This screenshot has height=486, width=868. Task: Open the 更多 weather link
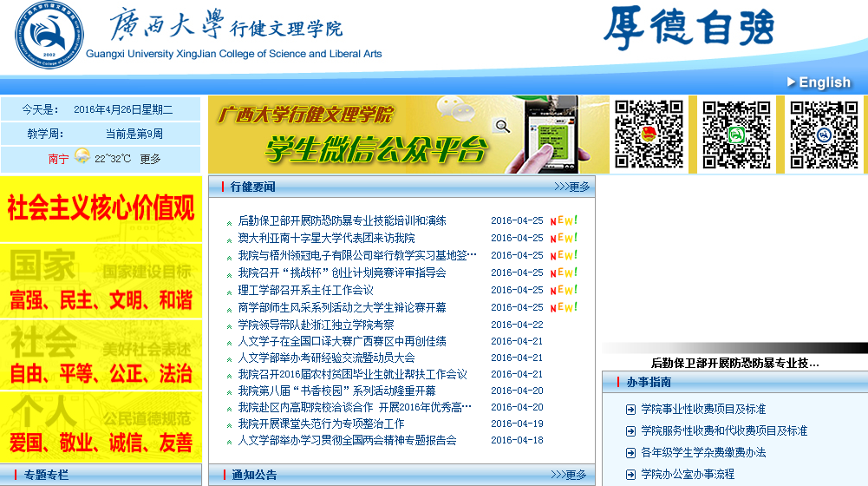[x=150, y=159]
